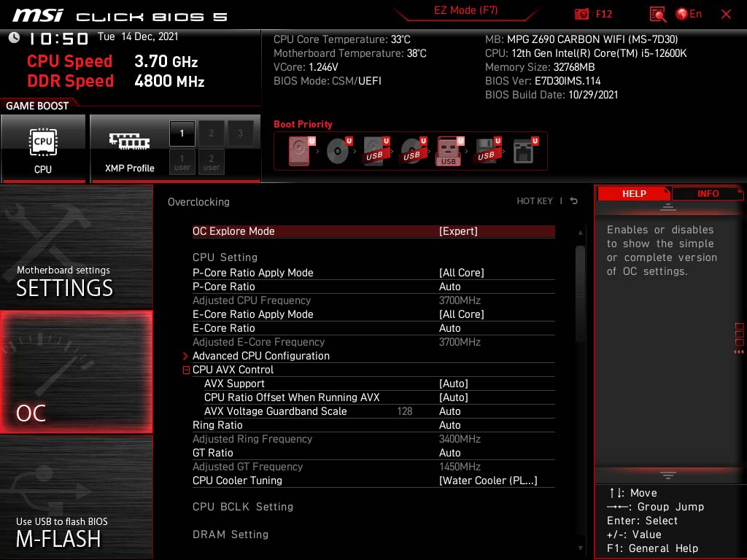
Task: Change language via the En globe icon
Action: click(689, 14)
